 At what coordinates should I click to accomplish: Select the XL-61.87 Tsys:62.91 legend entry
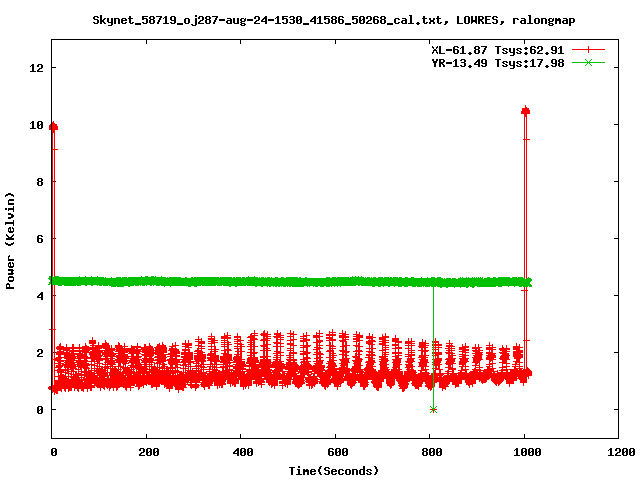498,50
